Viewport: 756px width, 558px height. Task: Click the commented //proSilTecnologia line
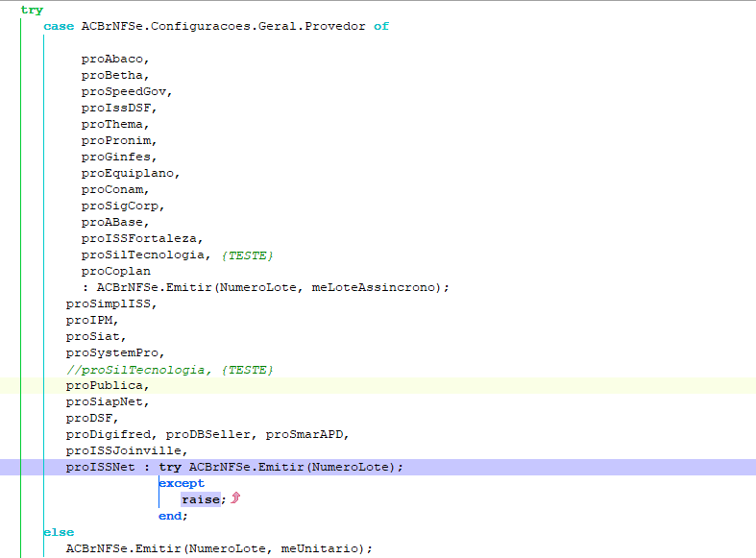point(170,370)
